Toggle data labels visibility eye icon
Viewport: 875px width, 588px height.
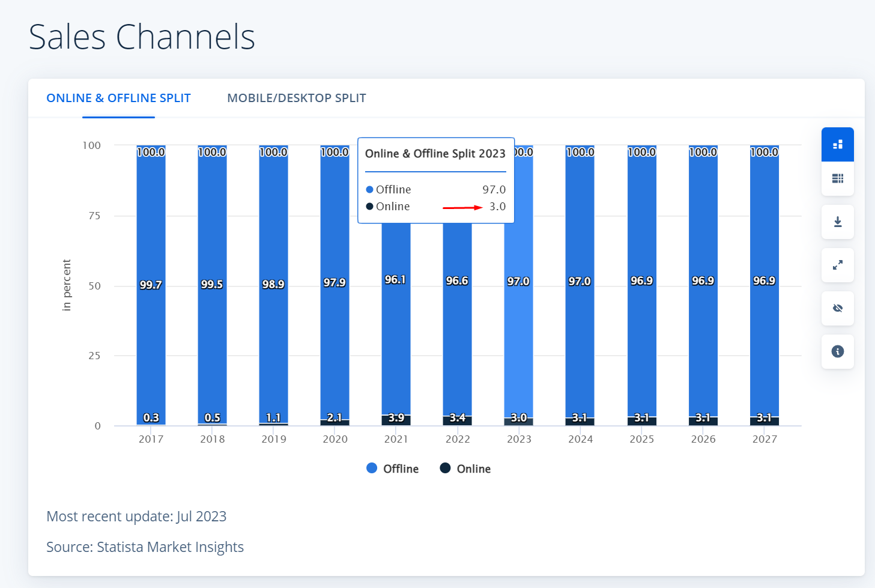tap(838, 308)
